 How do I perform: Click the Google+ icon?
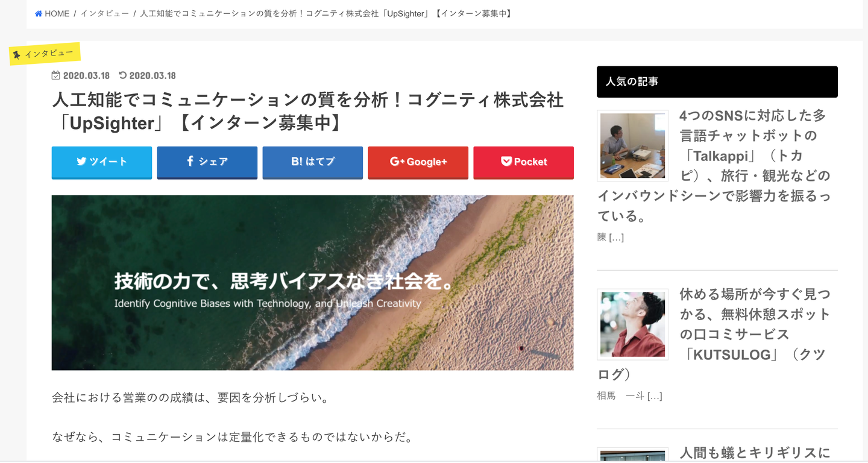(397, 162)
